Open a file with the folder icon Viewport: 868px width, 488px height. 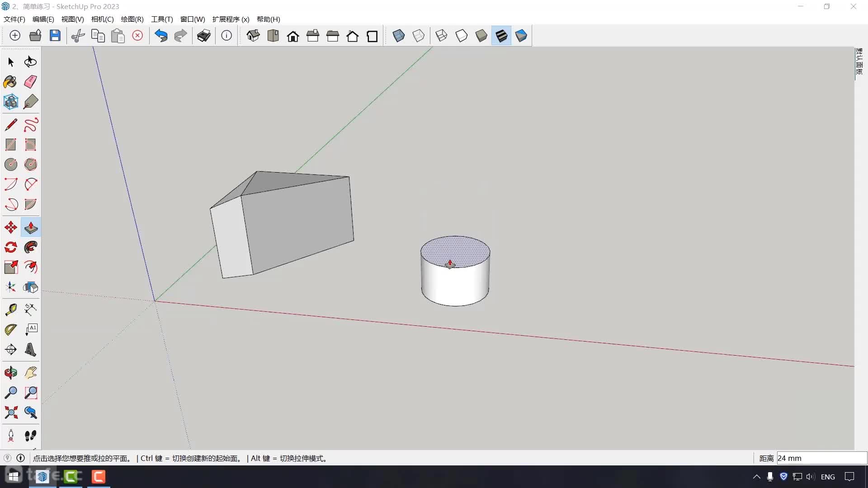[x=35, y=36]
